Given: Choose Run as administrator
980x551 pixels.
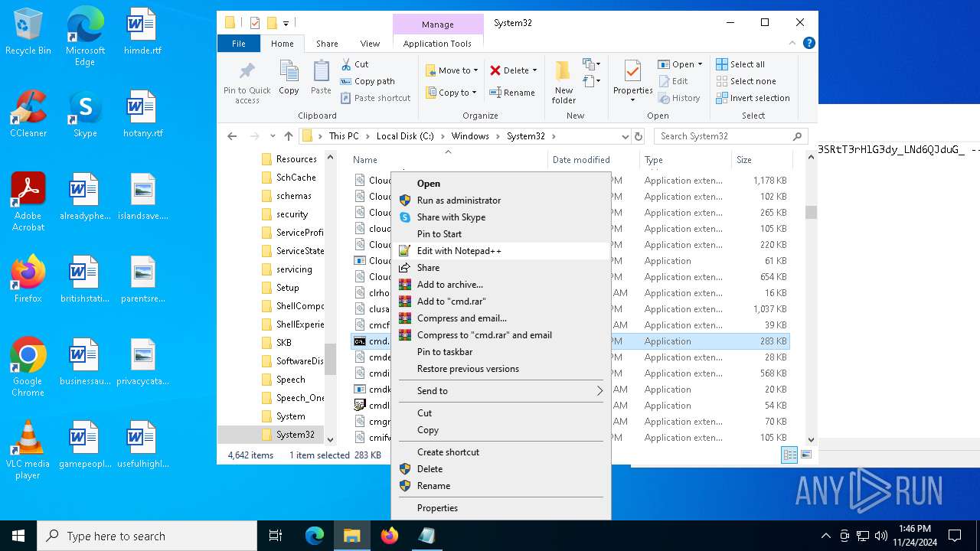Looking at the screenshot, I should click(x=501, y=201).
